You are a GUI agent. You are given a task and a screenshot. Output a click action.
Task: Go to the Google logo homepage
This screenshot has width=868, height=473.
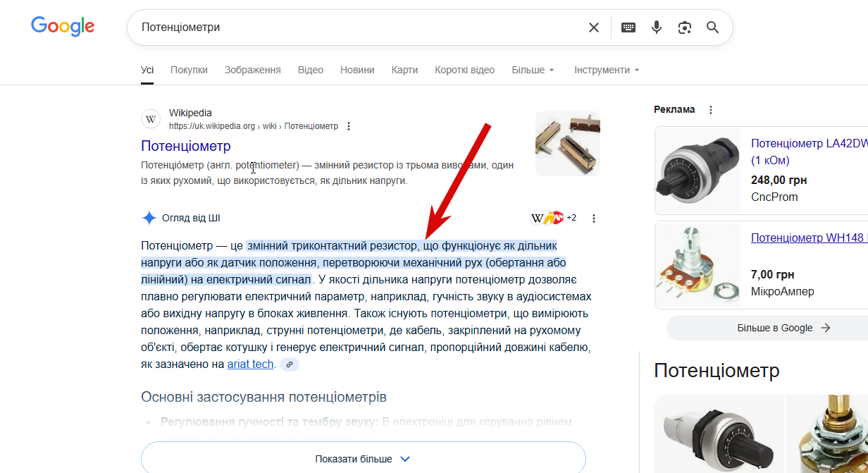click(x=63, y=27)
